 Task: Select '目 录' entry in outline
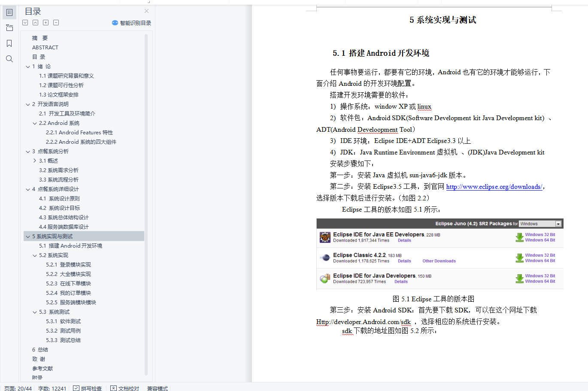(39, 57)
